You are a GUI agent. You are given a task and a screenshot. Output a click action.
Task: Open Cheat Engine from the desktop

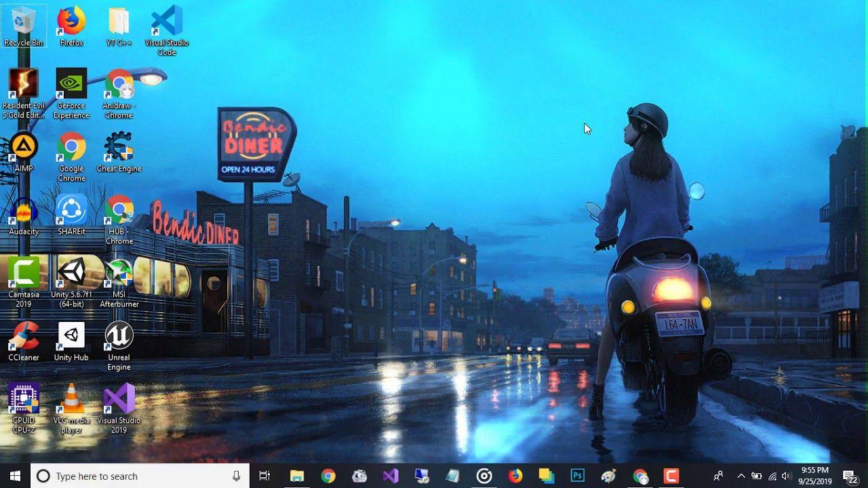click(119, 146)
